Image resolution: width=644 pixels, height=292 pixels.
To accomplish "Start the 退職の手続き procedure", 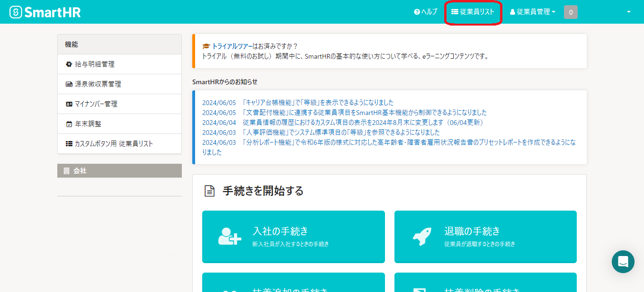I will [x=485, y=237].
